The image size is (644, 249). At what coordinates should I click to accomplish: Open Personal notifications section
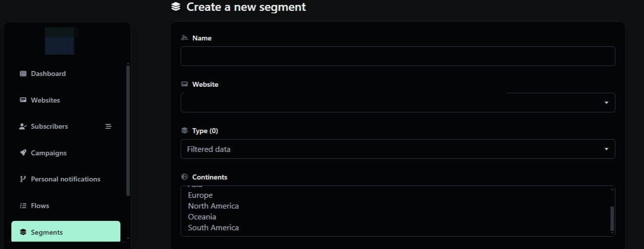(66, 179)
